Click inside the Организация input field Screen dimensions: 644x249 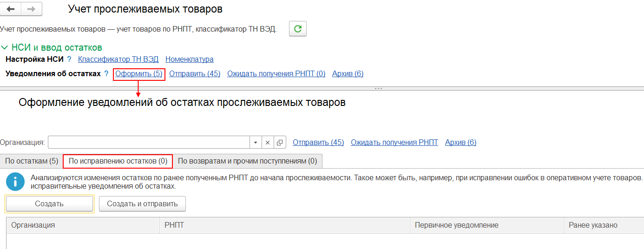click(149, 143)
